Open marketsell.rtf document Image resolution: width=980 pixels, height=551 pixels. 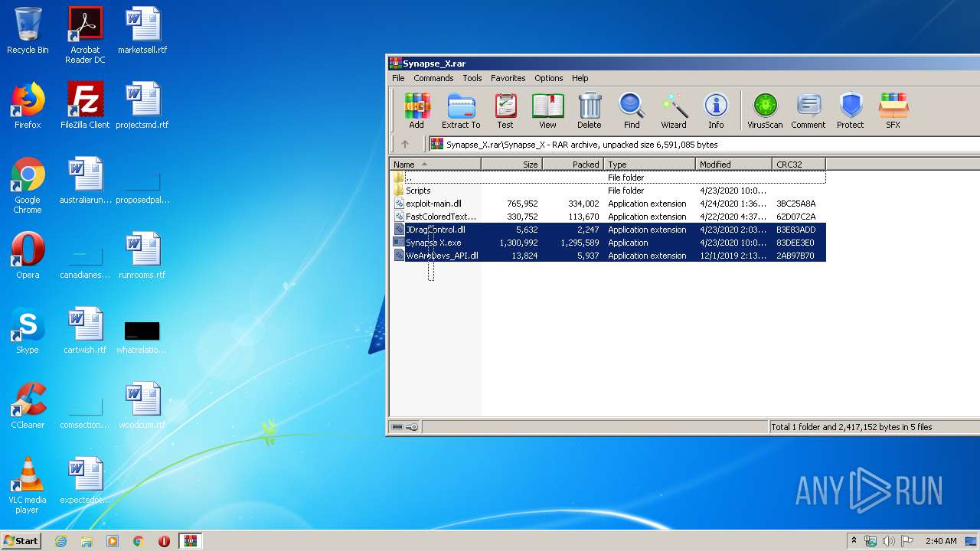(x=142, y=31)
